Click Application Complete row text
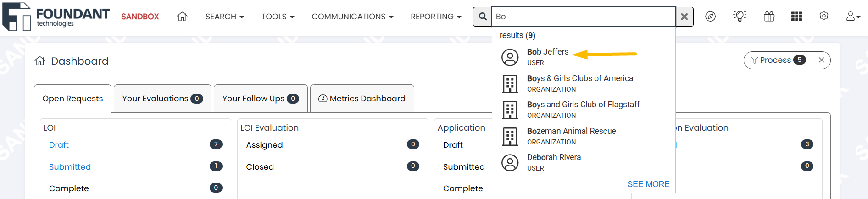This screenshot has height=199, width=868. pos(463,188)
